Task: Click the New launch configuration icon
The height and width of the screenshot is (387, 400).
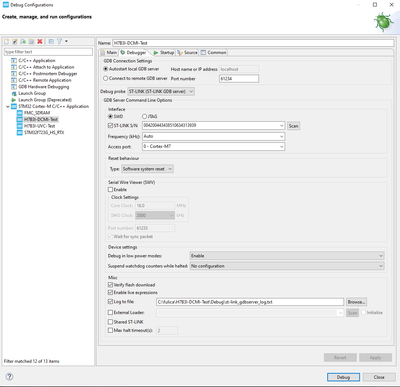Action: pyautogui.click(x=6, y=41)
